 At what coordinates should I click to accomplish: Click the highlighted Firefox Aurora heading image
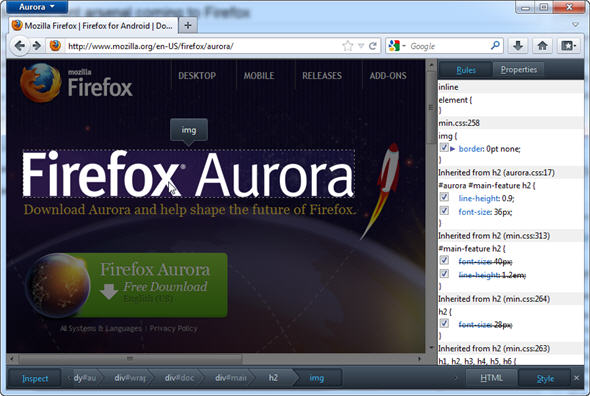pyautogui.click(x=188, y=174)
